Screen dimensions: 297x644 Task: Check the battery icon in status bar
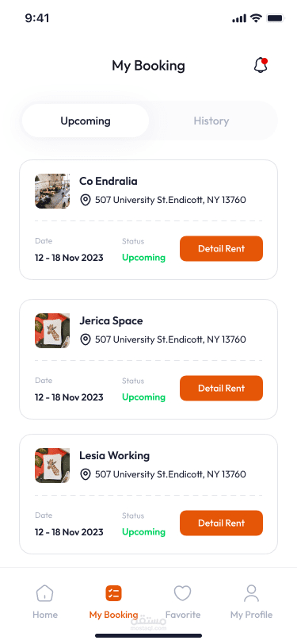(x=275, y=18)
